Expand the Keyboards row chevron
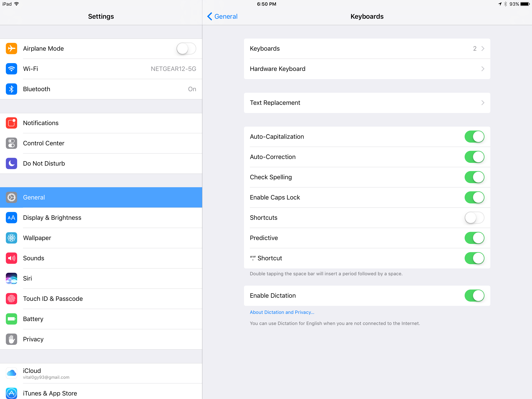The height and width of the screenshot is (399, 532). point(483,49)
